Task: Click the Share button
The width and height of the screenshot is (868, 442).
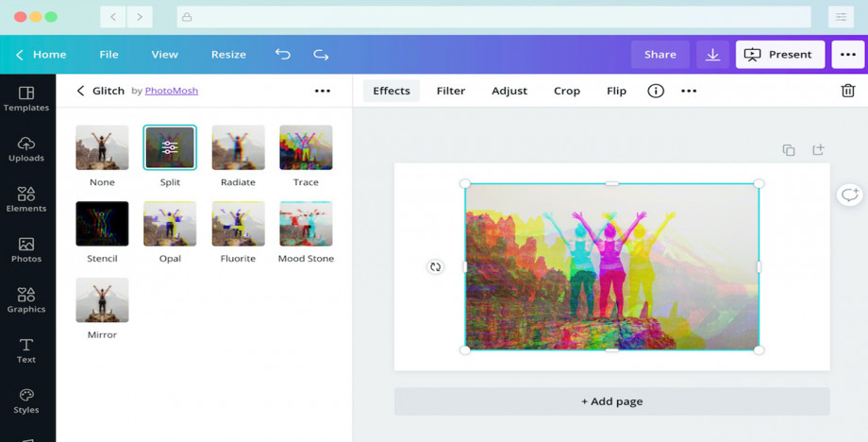Action: coord(660,55)
